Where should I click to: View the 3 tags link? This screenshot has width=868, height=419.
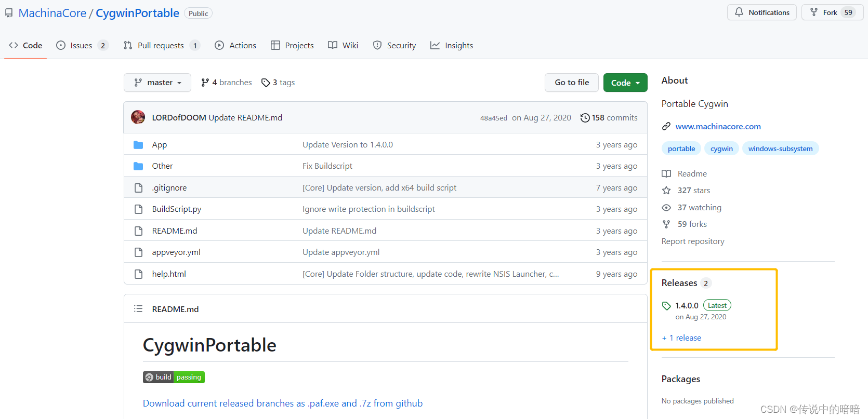(x=278, y=83)
